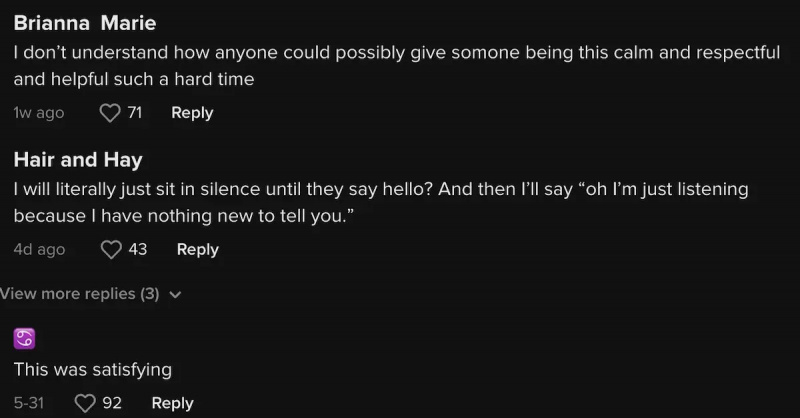Click the 71 like count
This screenshot has height=418, width=800.
[135, 113]
